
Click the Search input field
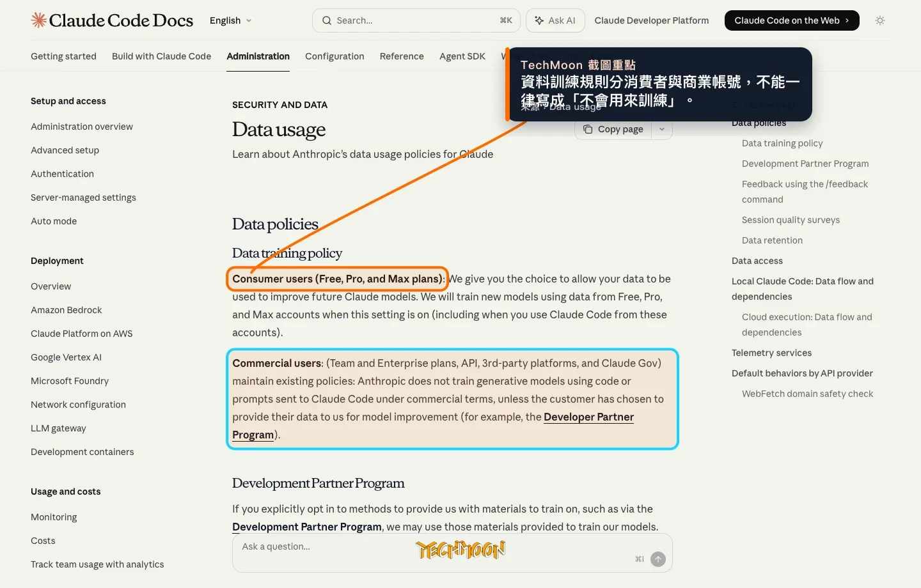(416, 20)
